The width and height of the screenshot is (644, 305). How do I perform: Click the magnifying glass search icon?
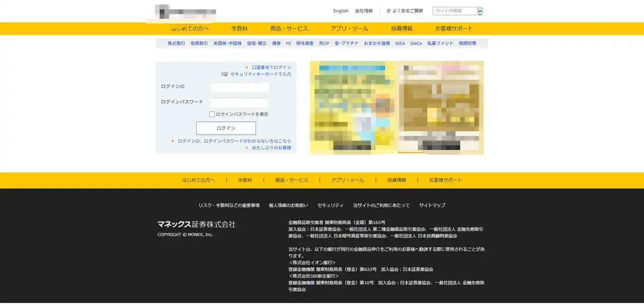pyautogui.click(x=480, y=11)
